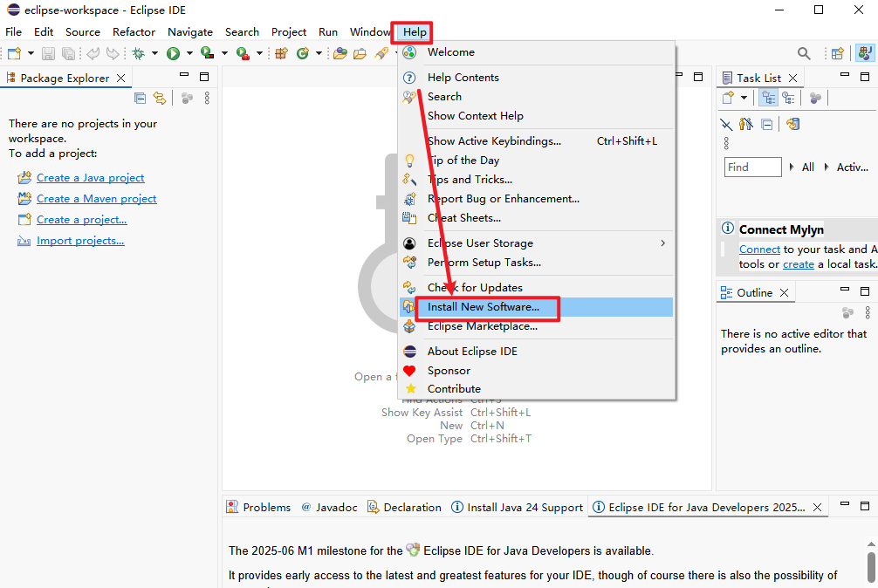This screenshot has height=588, width=878.
Task: Click the Install New Software icon
Action: (409, 307)
